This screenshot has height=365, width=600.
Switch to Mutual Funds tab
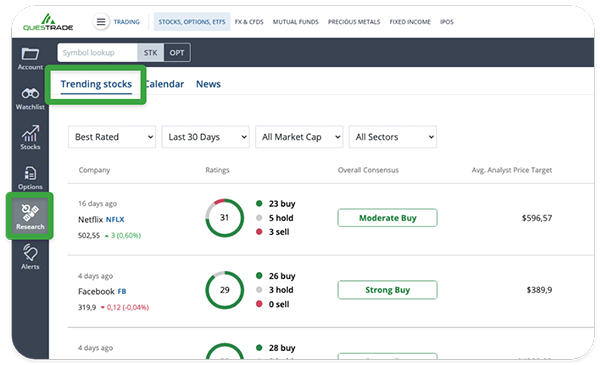tap(295, 22)
